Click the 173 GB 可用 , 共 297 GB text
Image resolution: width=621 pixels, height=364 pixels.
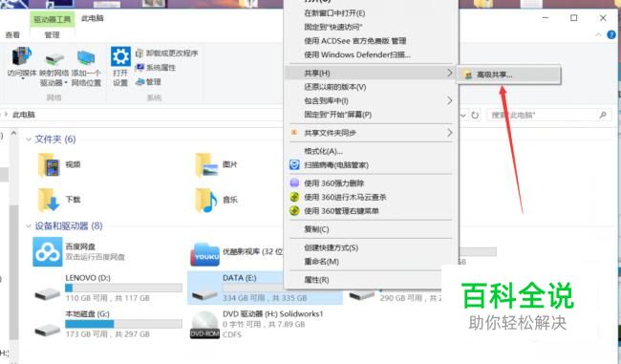click(x=107, y=334)
